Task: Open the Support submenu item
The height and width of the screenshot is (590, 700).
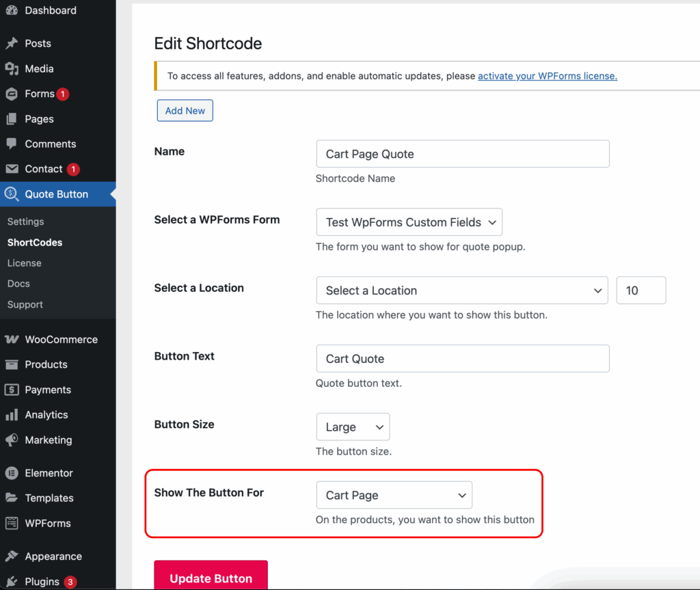Action: (25, 305)
